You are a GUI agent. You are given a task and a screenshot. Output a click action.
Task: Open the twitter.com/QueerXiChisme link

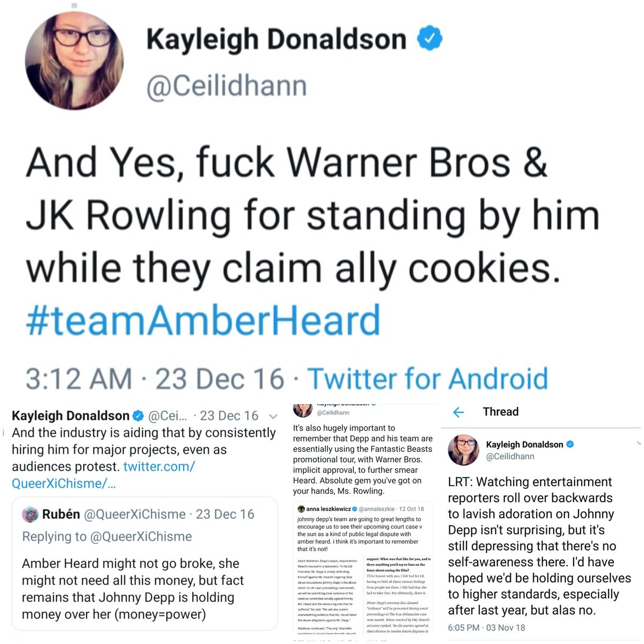click(x=103, y=475)
